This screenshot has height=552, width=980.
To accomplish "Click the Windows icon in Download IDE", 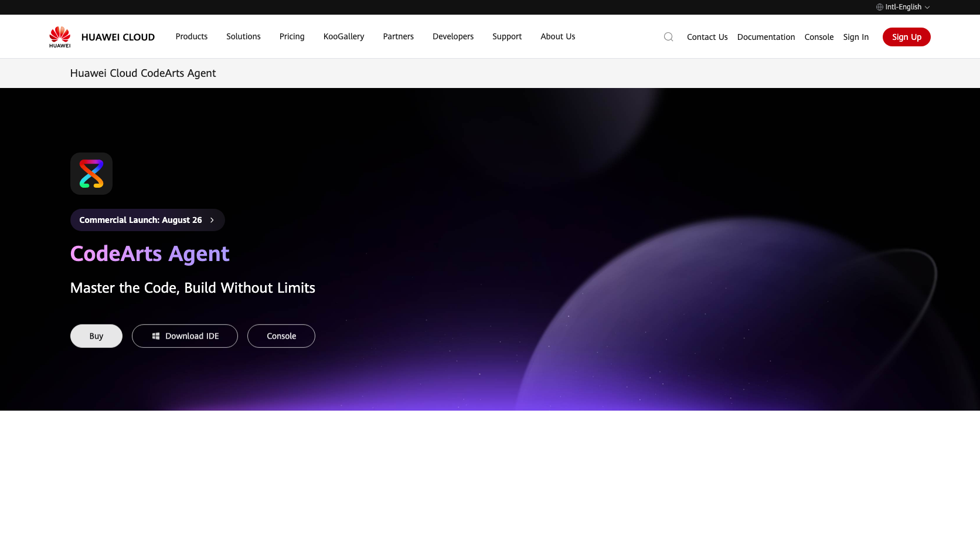I will click(x=156, y=336).
